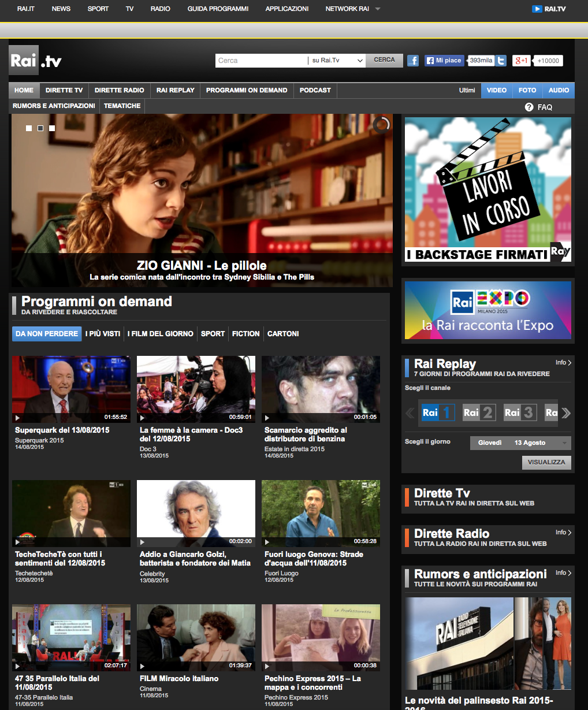Open Dirette Radio Info link
Image resolution: width=588 pixels, height=710 pixels.
(x=564, y=533)
